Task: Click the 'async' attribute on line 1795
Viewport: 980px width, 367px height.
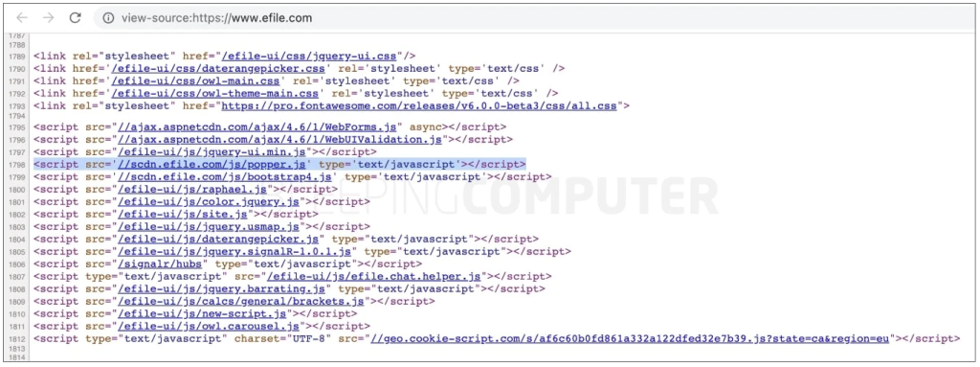Action: [x=426, y=126]
